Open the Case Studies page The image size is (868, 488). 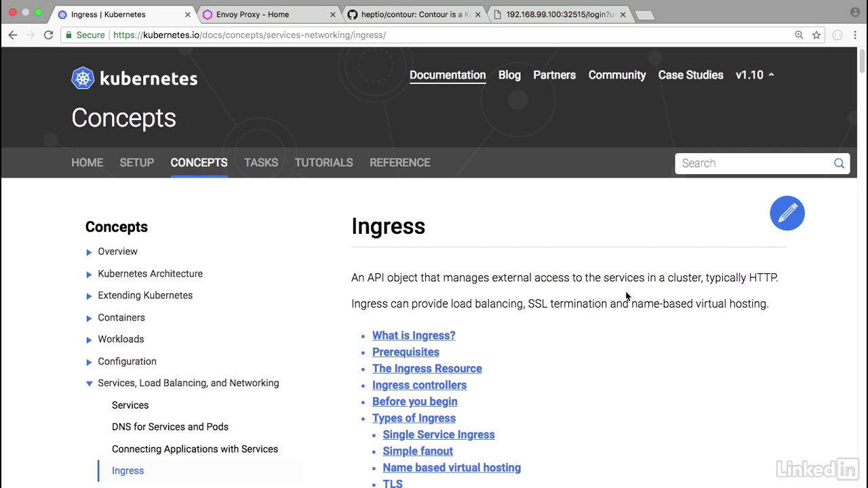click(x=691, y=75)
